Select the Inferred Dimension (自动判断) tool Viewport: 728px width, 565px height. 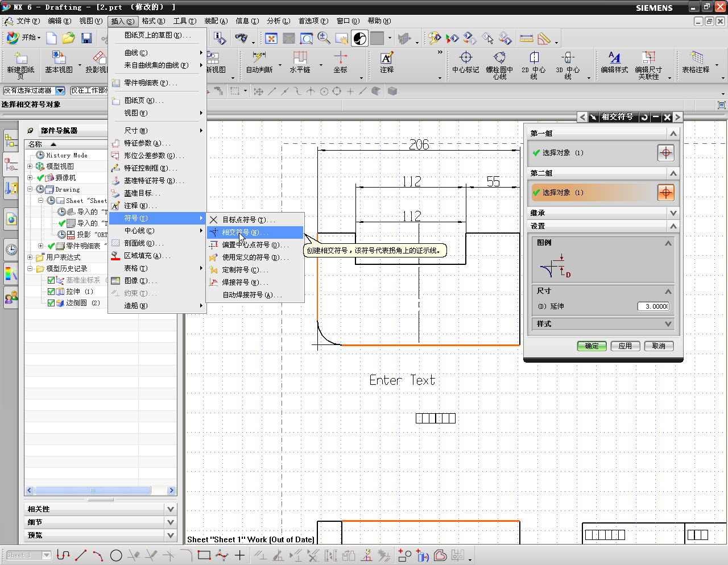click(x=259, y=63)
